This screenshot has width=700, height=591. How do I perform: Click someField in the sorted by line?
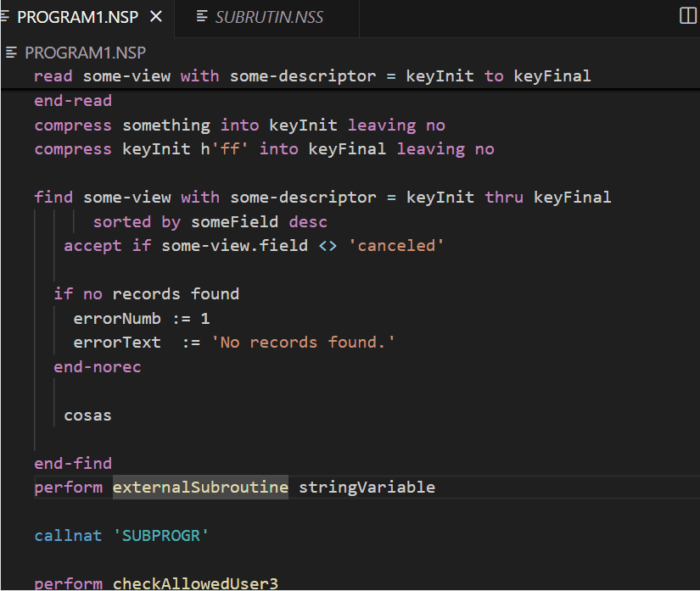click(234, 221)
